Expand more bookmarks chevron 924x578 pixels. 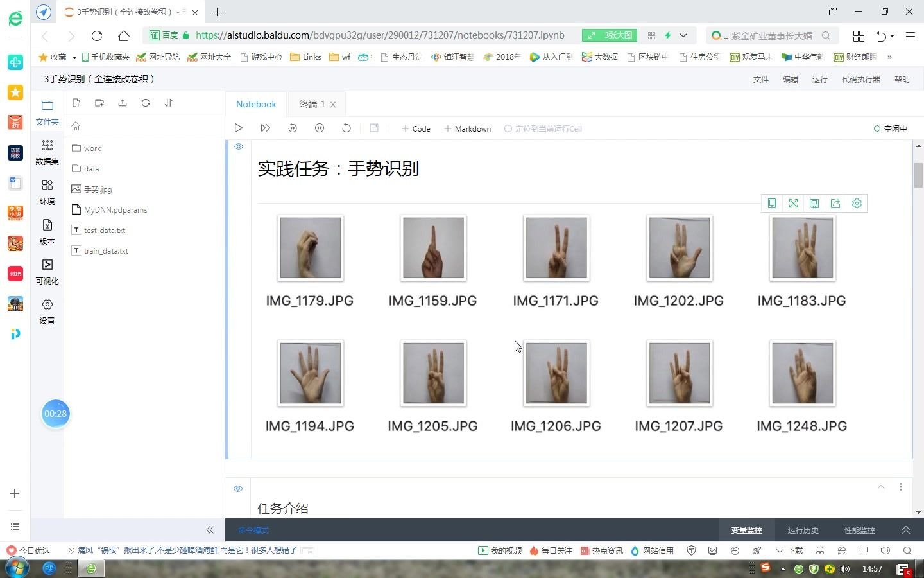(889, 57)
